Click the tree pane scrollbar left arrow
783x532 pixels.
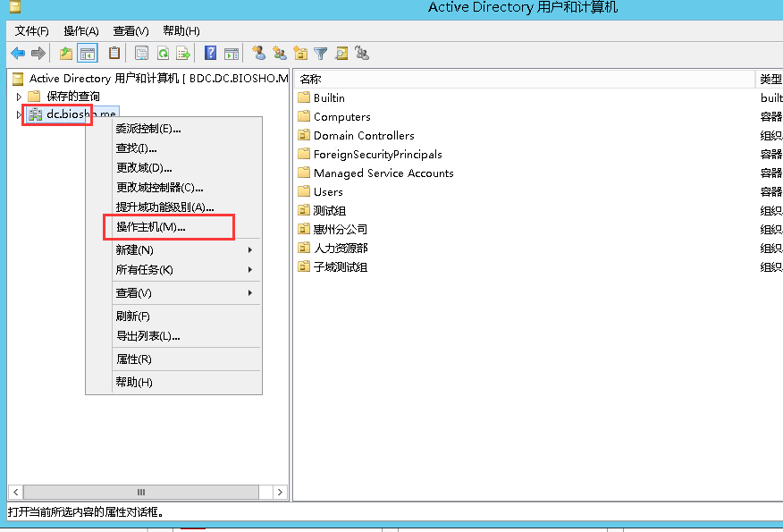[16, 492]
